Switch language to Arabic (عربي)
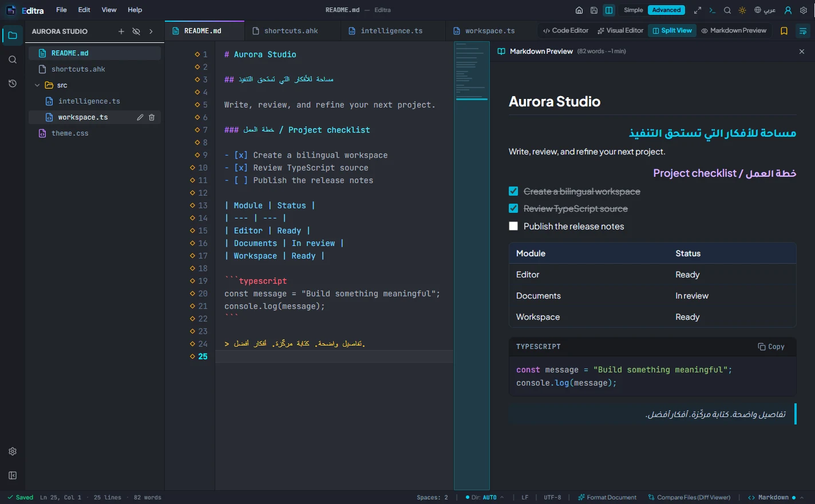This screenshot has width=815, height=504. click(765, 10)
